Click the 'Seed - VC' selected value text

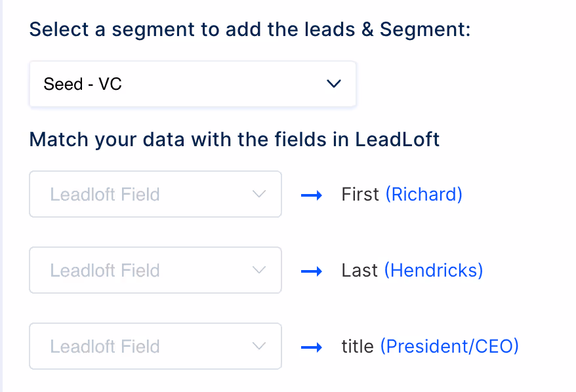tap(83, 84)
